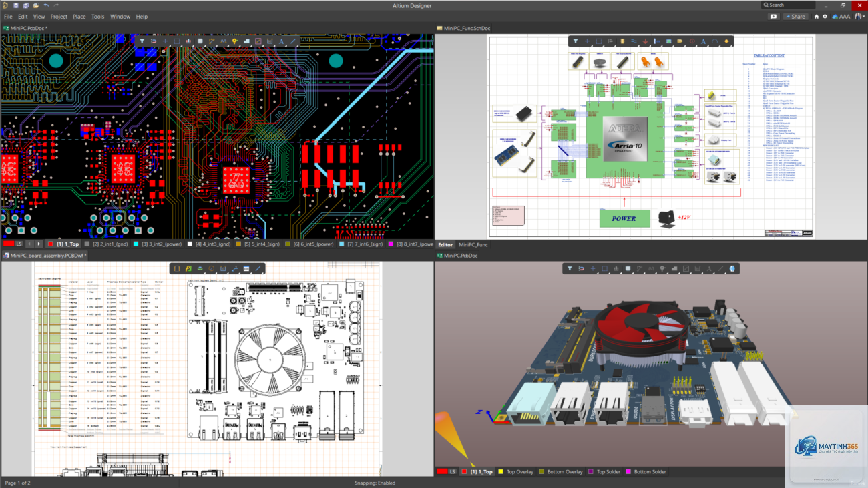This screenshot has height=488, width=868.
Task: Click the first board view icon in Draftsman toolbar
Action: (x=177, y=268)
